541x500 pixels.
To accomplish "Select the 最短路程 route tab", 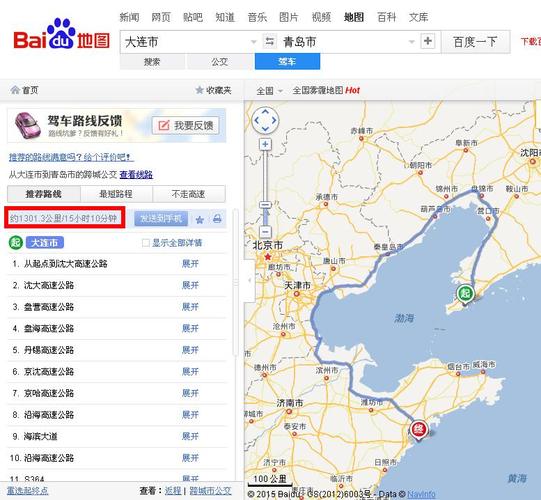I will [x=116, y=194].
